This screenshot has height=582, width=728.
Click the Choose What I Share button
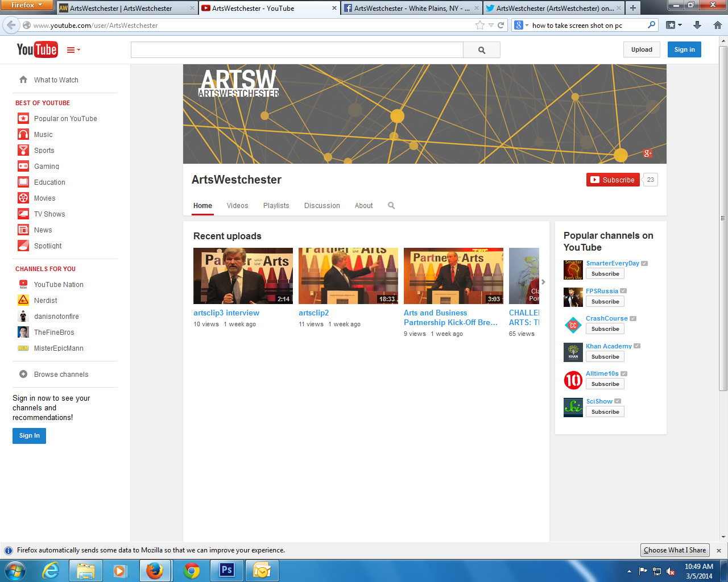675,550
